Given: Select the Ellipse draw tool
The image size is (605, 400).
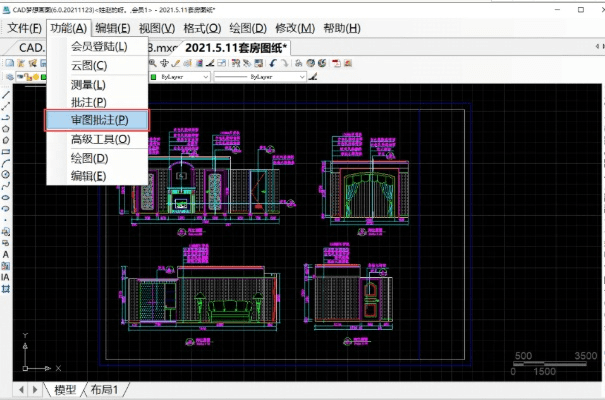Looking at the screenshot, I should [x=6, y=196].
